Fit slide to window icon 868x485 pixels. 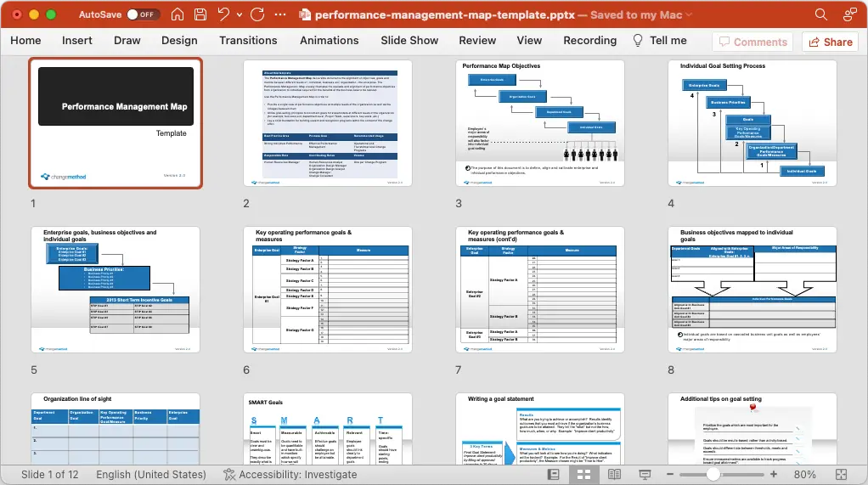(x=842, y=475)
